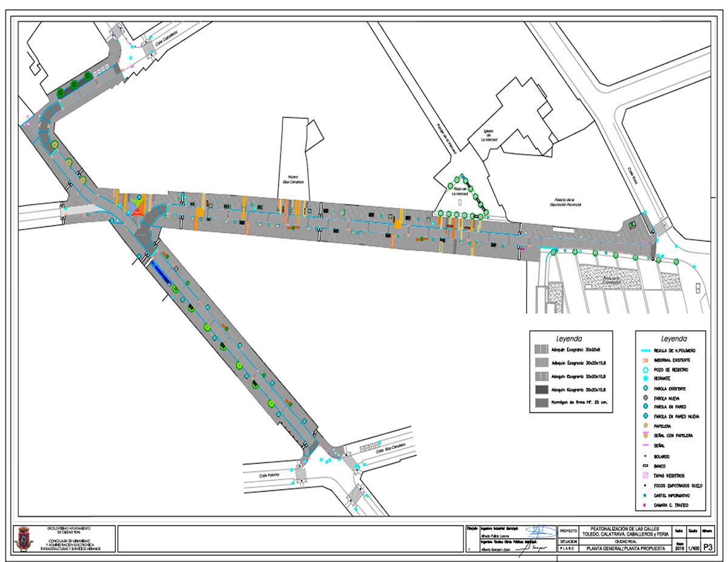Click the Imbornal Existente legend symbol
Screen dimensions: 728x562
[645, 360]
